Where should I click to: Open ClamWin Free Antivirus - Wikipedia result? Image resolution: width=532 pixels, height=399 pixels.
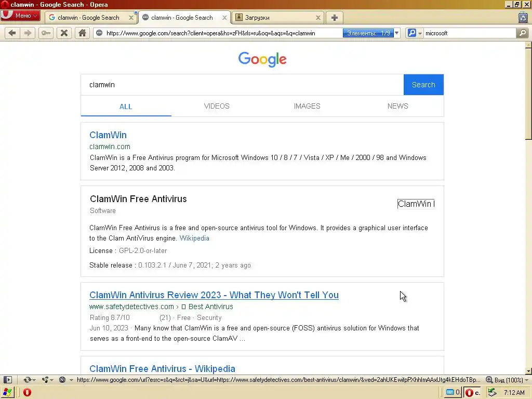(162, 369)
